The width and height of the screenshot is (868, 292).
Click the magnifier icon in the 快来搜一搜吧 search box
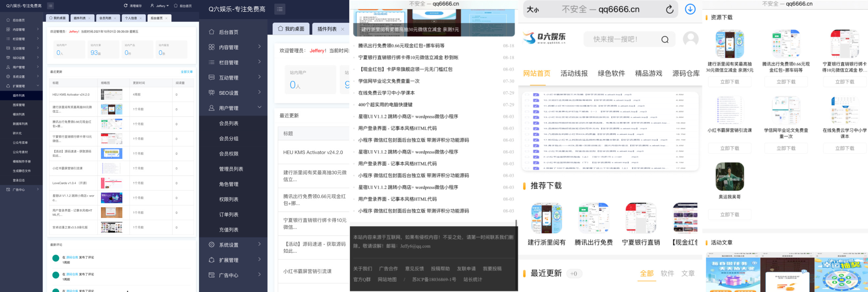pos(664,39)
